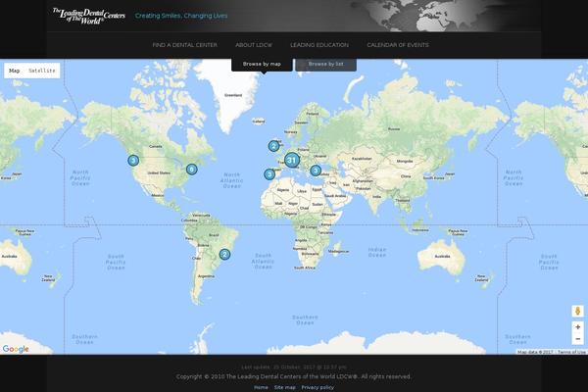Viewport: 588px width, 392px height.
Task: Open the 3-center cluster on US West Coast
Action: point(133,161)
